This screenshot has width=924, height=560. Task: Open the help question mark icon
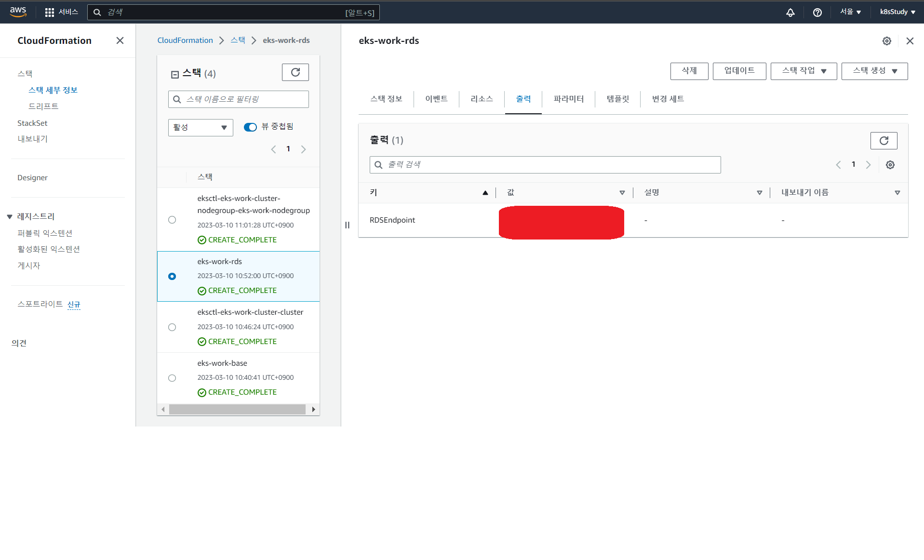click(x=817, y=13)
